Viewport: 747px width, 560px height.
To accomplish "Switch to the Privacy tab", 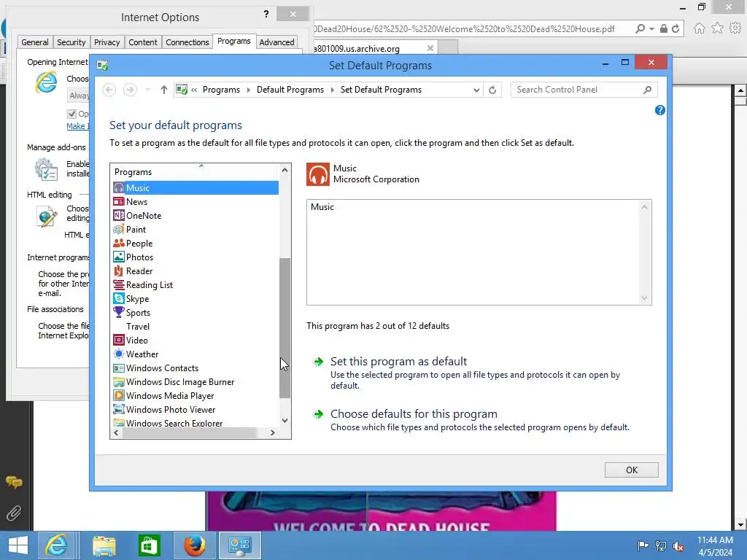I will [107, 42].
